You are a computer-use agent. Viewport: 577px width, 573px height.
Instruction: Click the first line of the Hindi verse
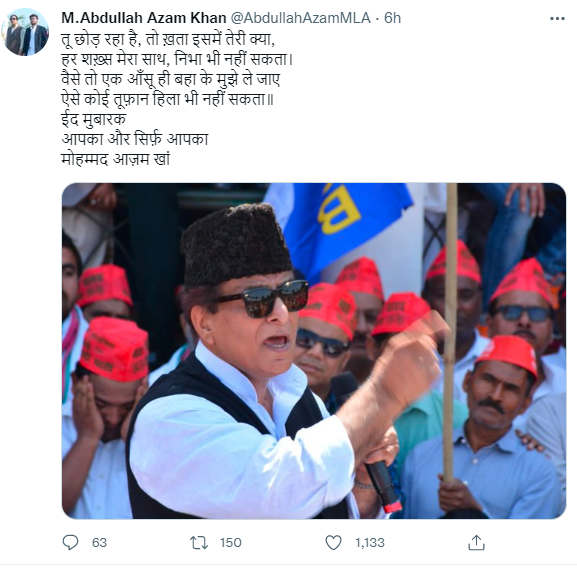click(x=168, y=39)
